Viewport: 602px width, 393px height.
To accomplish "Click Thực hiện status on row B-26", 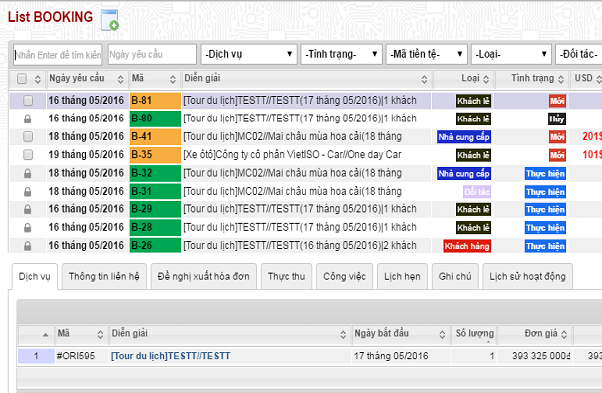I will click(545, 246).
